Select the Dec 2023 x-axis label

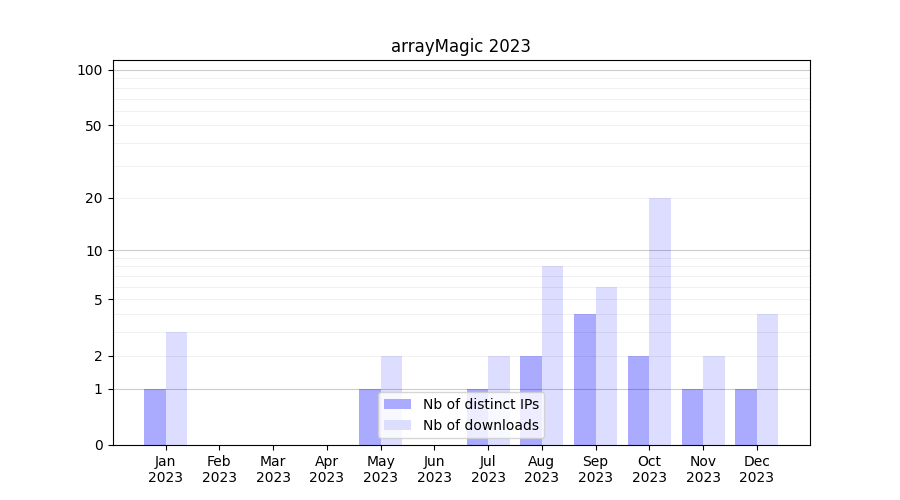(x=757, y=469)
